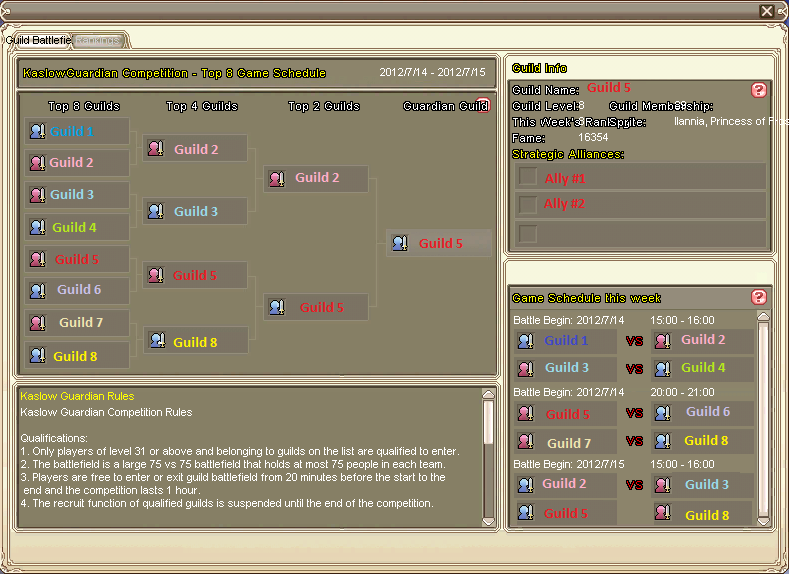Click Guild 8 emblem in last schedule row
Viewport: 789px width, 574px height.
point(662,512)
